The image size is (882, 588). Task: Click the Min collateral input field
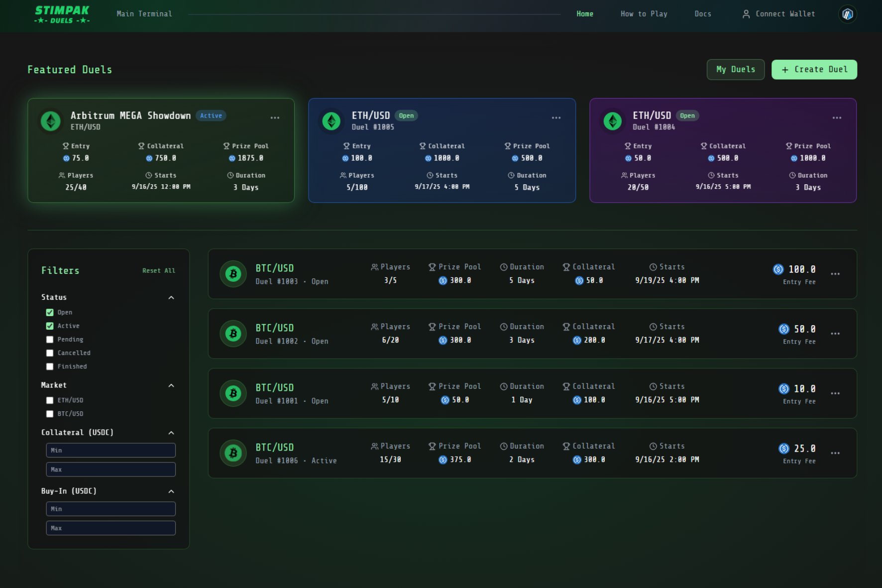[x=110, y=450]
